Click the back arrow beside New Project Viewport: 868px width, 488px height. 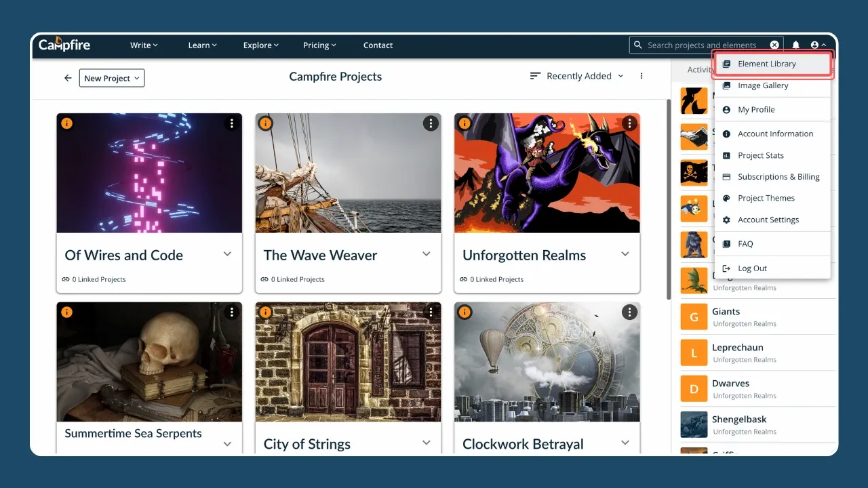[x=68, y=78]
